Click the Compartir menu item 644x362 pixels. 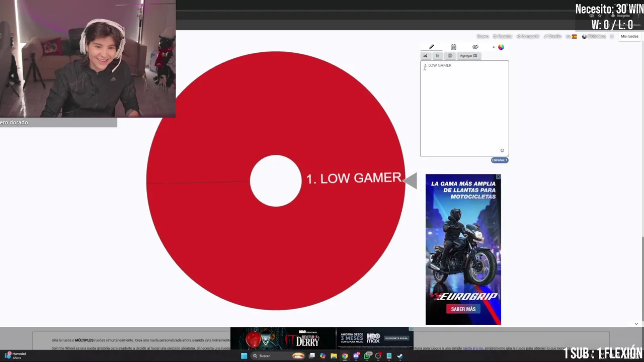click(528, 37)
